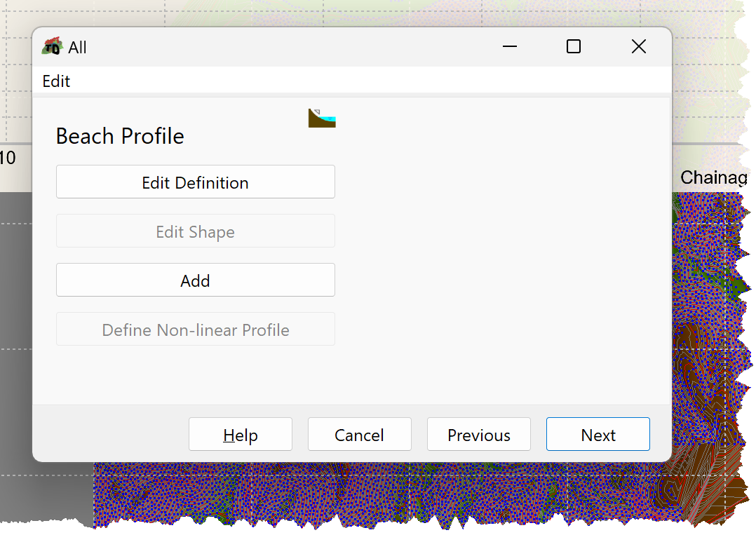Minimize the All window

[x=510, y=47]
